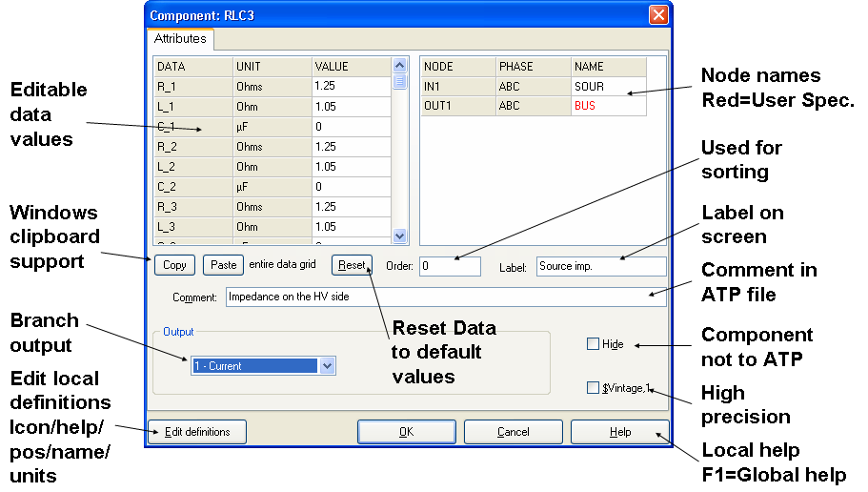Open the Output dropdown showing 1 - Current

328,365
